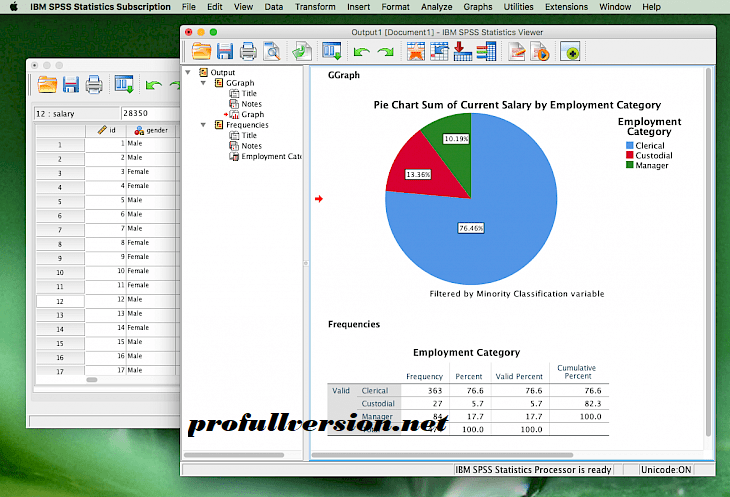This screenshot has width=730, height=497.
Task: Open the View menu
Action: tap(243, 7)
